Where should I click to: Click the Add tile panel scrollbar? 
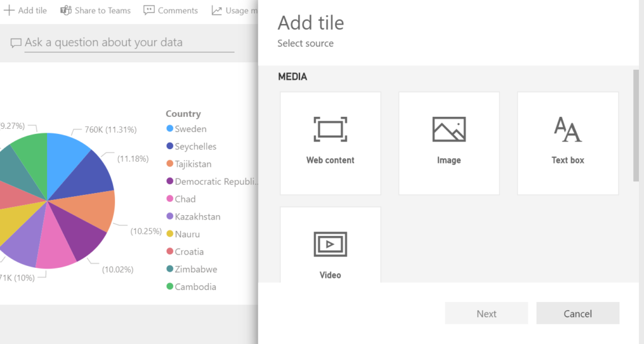coord(636,126)
